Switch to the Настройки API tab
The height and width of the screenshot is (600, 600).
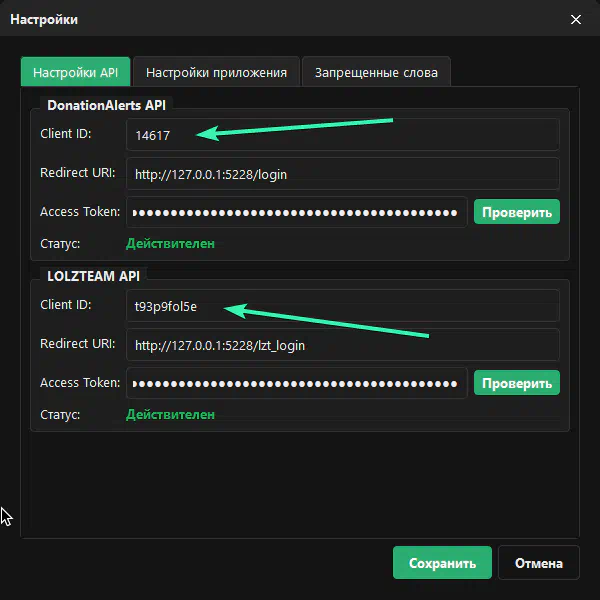coord(75,73)
